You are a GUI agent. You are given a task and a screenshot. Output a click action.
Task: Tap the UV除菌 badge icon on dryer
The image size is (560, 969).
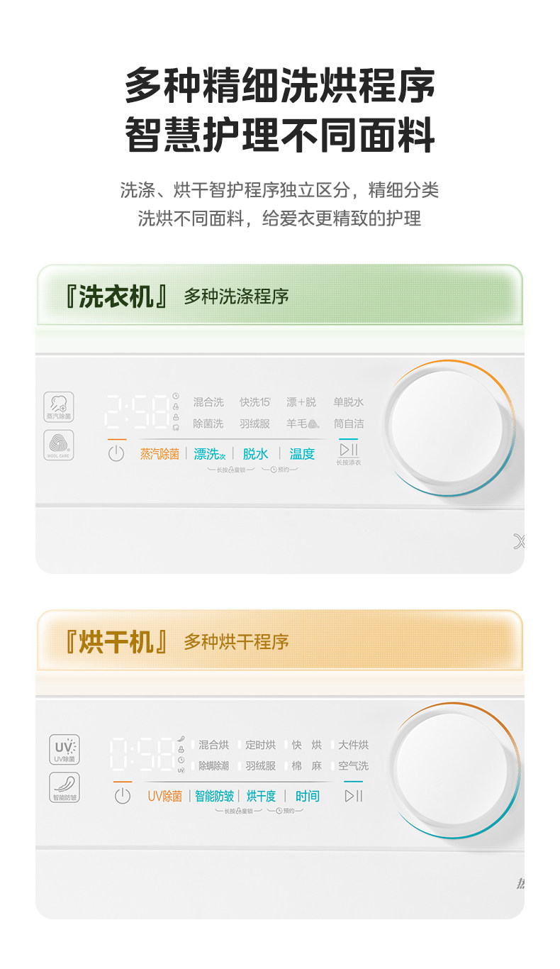pos(64,749)
